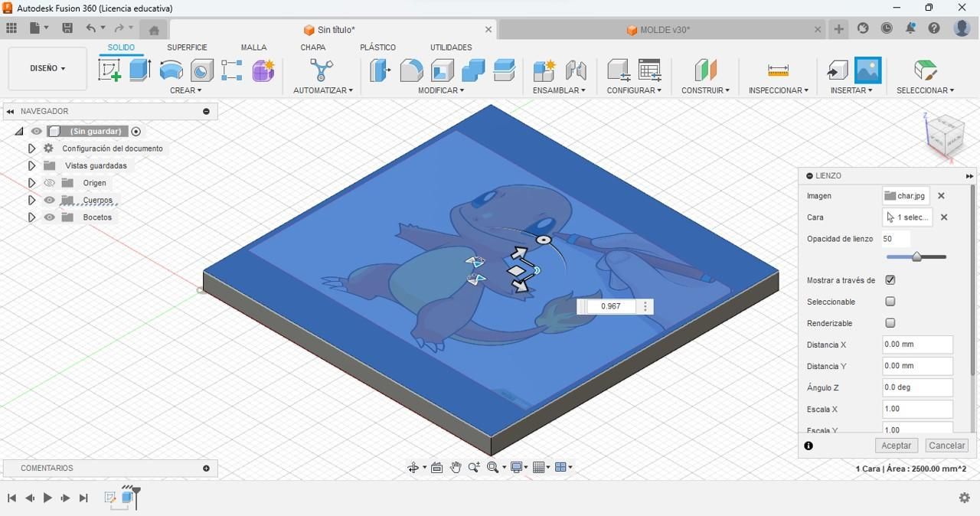Click the Insert Canvas image icon
The width and height of the screenshot is (980, 516).
click(868, 70)
